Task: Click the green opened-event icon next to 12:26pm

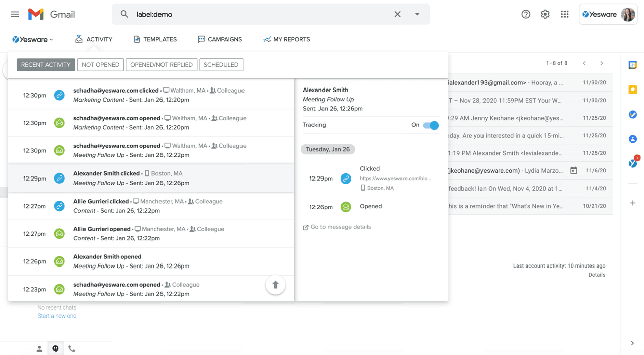Action: (346, 206)
